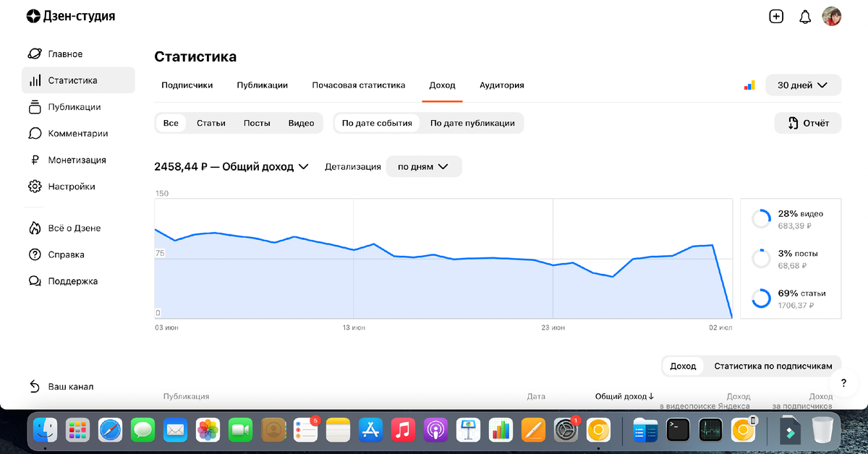The width and height of the screenshot is (868, 454).
Task: Click the 23 июн chart axis label
Action: click(x=553, y=328)
